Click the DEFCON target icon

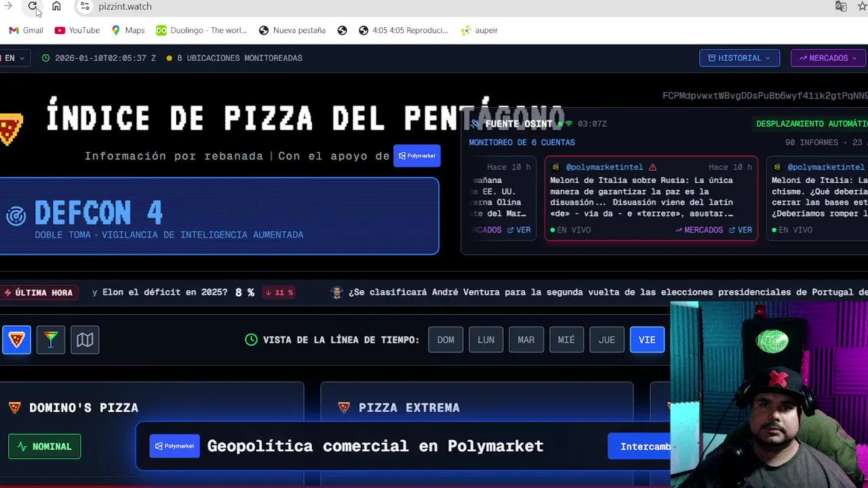pos(16,216)
